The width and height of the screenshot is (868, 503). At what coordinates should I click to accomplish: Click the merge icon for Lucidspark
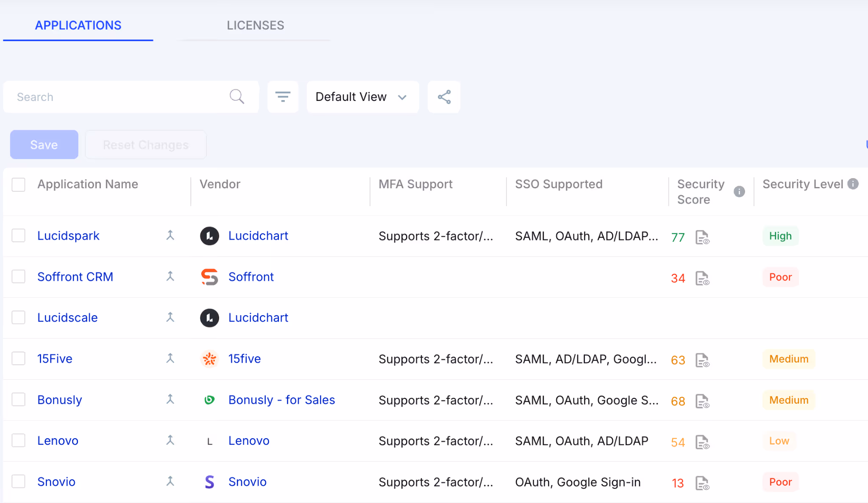pyautogui.click(x=170, y=235)
